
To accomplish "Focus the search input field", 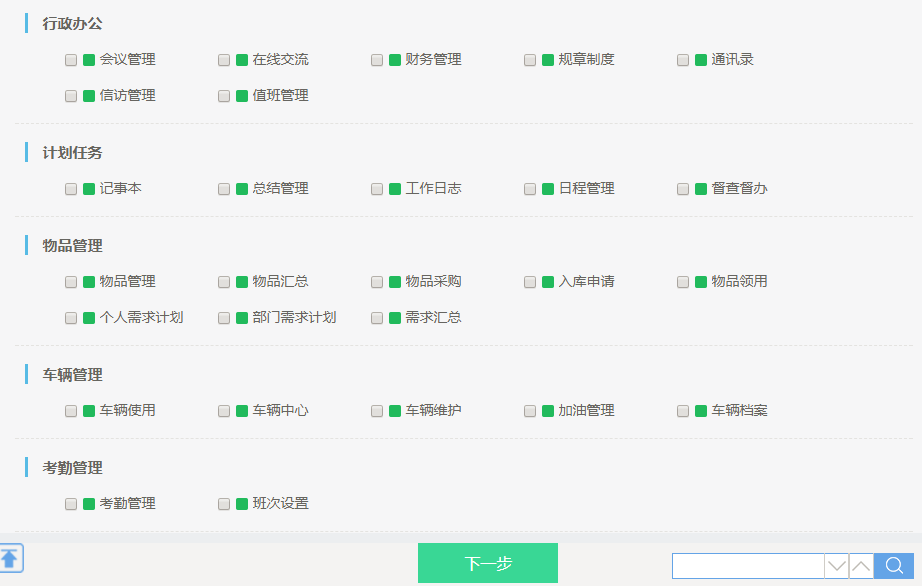I will [x=748, y=565].
